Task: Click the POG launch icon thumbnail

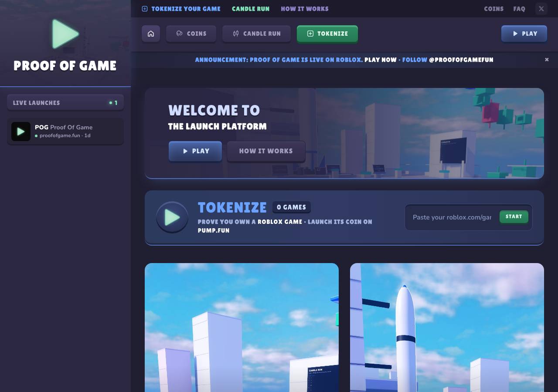Action: pyautogui.click(x=21, y=131)
